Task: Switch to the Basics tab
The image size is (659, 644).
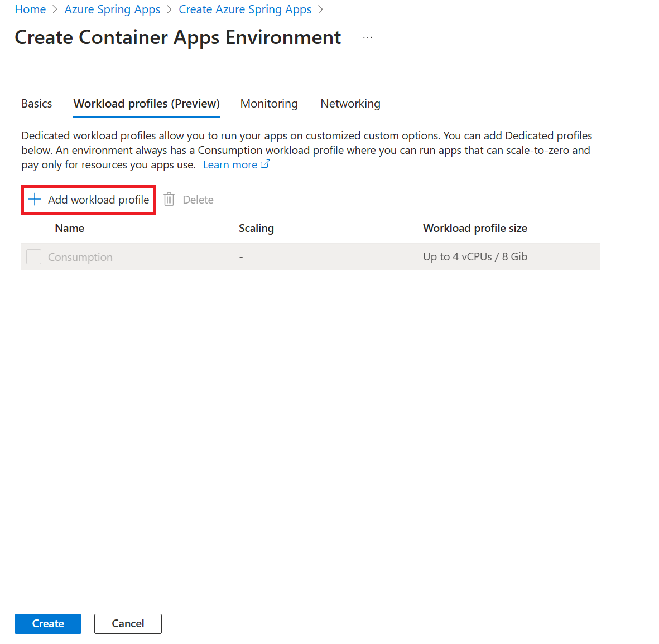Action: click(x=37, y=104)
